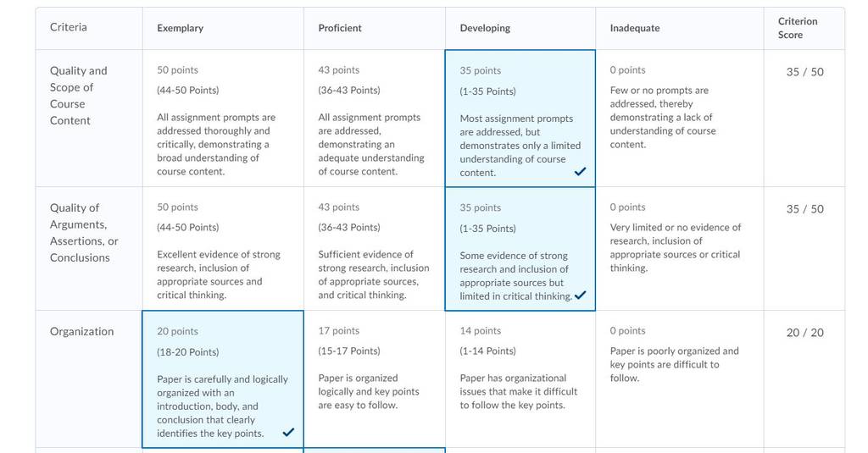Click the Quality and Scope of Course Content criterion
Screen dimensions: 868x453
(79, 96)
